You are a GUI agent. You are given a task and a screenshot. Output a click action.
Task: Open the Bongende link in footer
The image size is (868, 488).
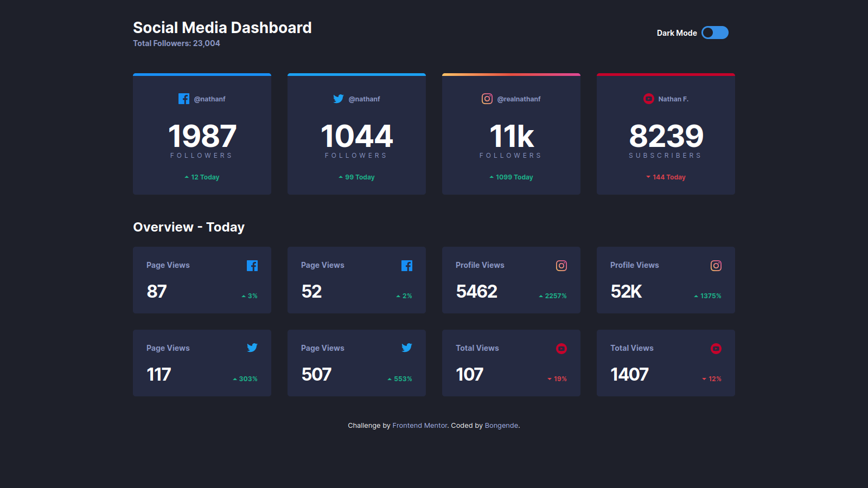tap(501, 426)
